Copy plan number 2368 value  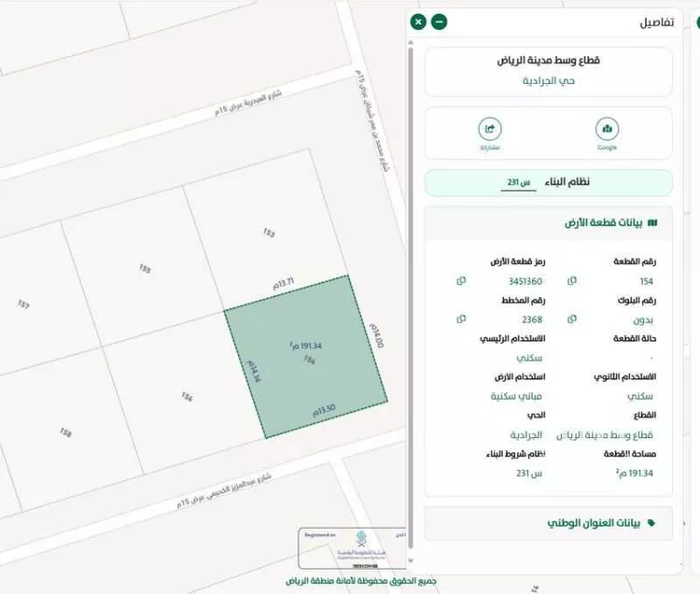[461, 319]
